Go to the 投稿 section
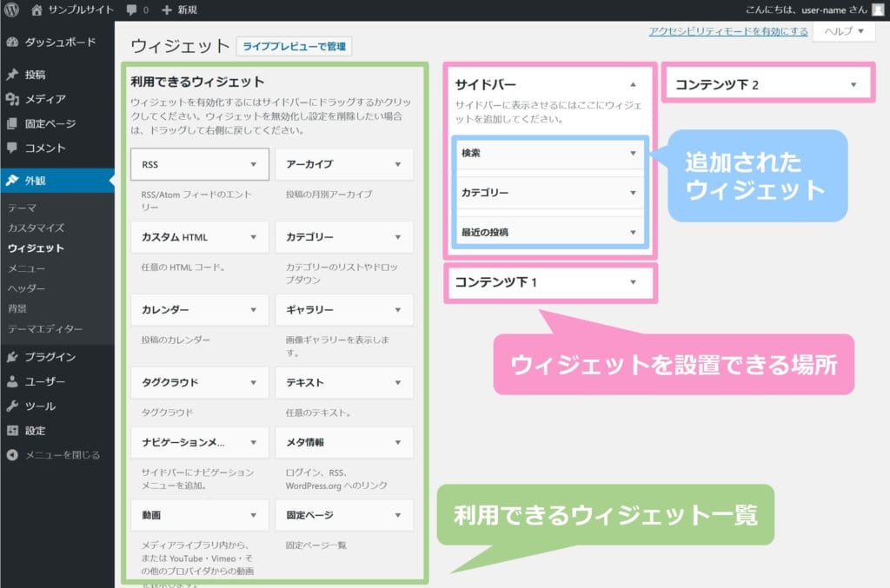Viewport: 890px width, 588px height. pos(36,75)
